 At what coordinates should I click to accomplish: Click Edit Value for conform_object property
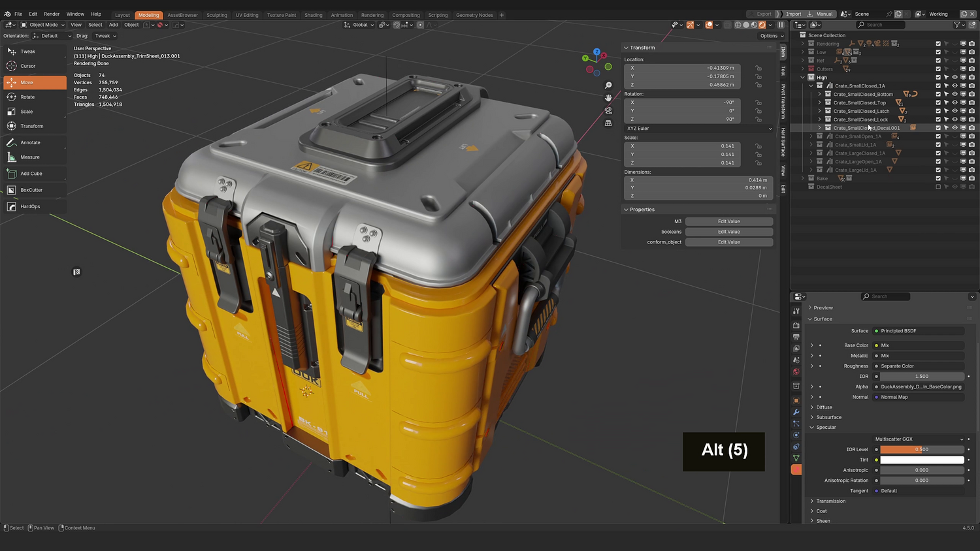coord(729,242)
